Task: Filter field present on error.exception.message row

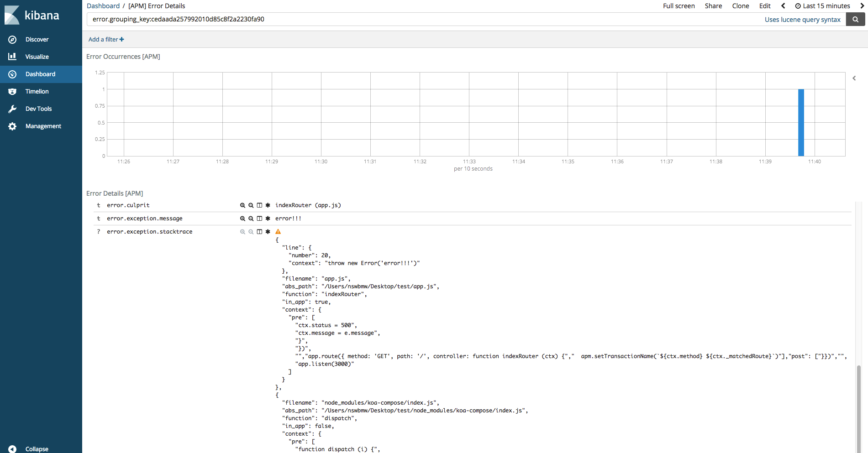Action: coord(268,219)
